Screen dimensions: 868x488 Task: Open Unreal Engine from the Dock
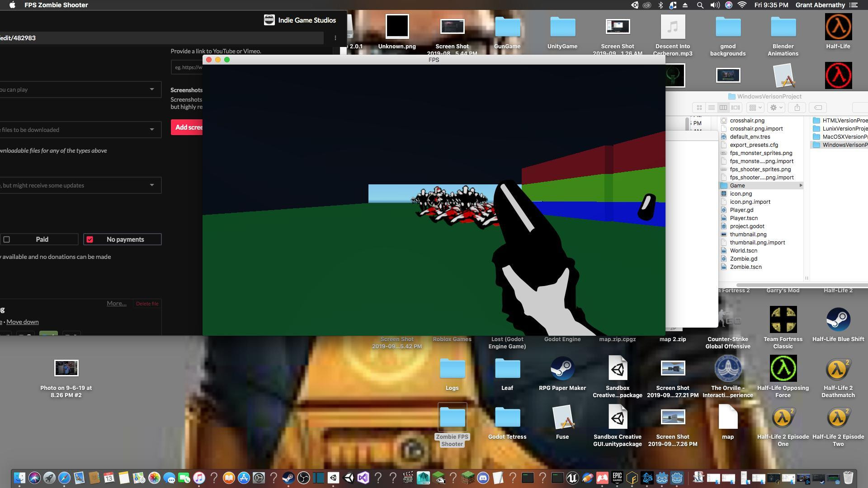pyautogui.click(x=572, y=478)
